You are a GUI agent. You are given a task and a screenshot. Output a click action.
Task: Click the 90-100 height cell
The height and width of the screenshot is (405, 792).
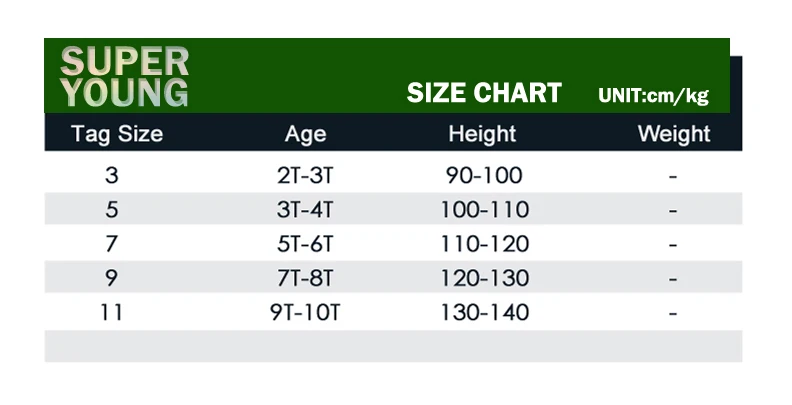click(x=484, y=176)
